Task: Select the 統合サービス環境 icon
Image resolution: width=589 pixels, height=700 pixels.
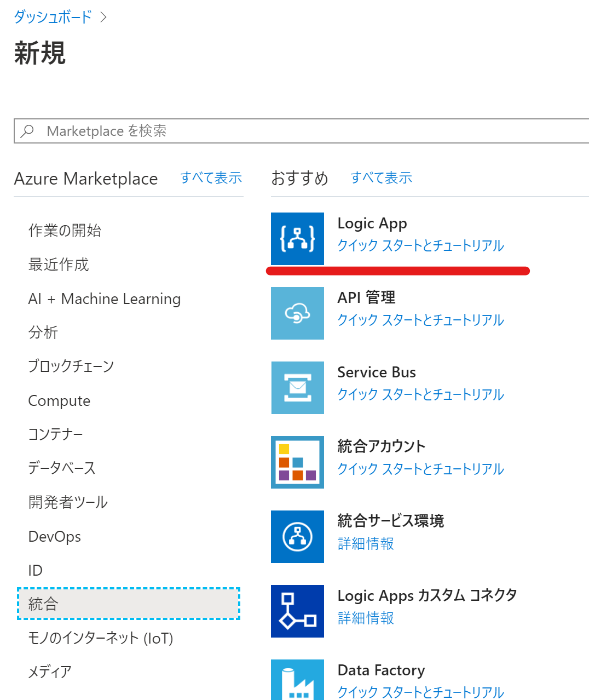Action: [x=297, y=537]
